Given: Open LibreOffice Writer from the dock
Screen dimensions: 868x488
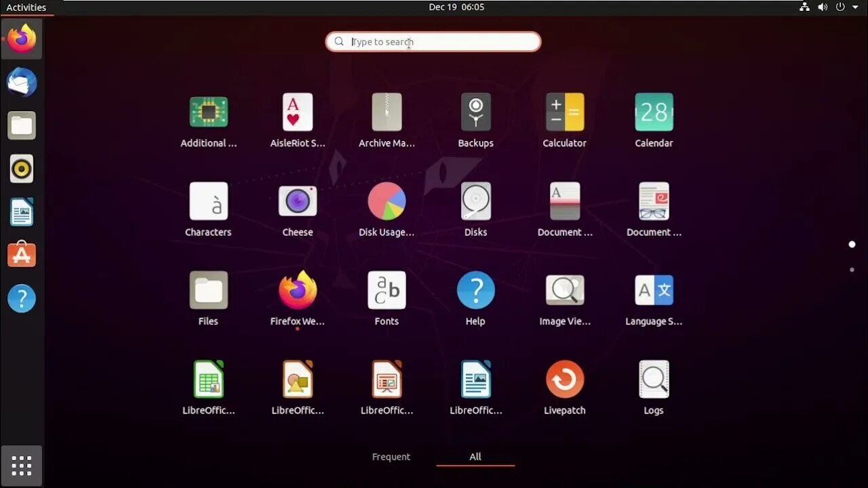Looking at the screenshot, I should coord(22,212).
